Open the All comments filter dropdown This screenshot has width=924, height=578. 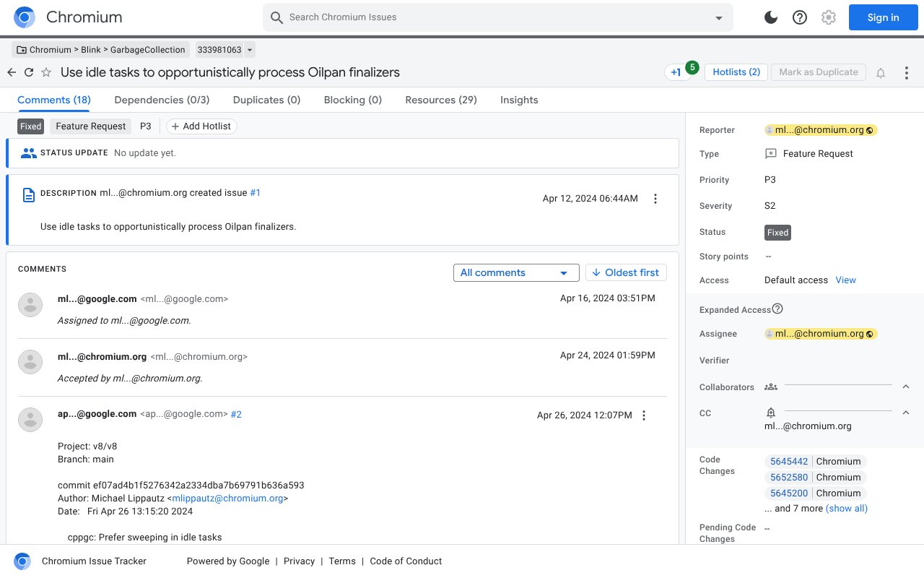[515, 272]
